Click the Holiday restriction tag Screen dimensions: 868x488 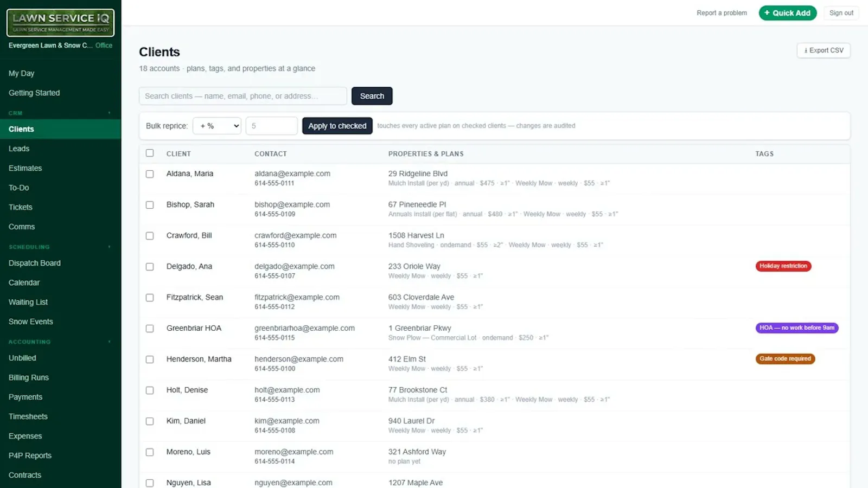click(783, 266)
